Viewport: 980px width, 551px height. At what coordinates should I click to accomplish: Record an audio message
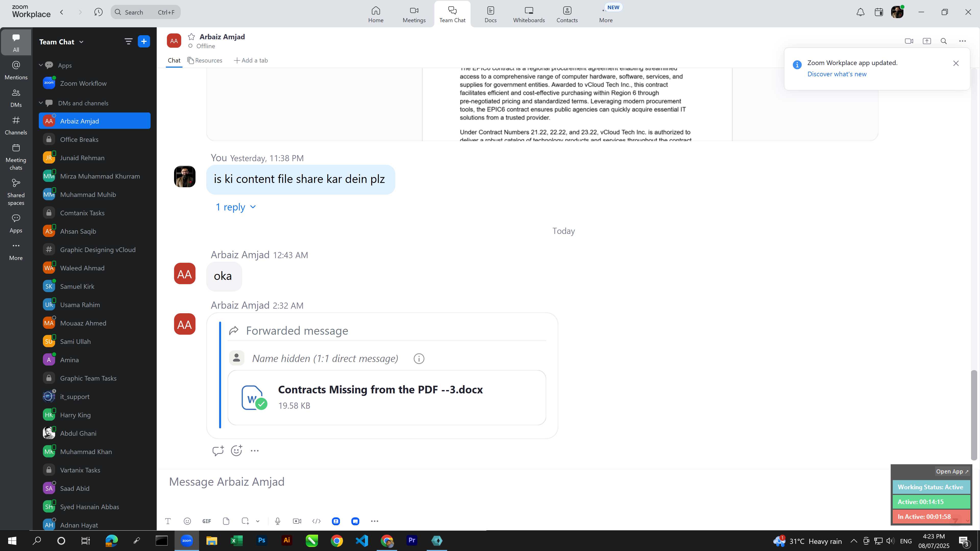[x=278, y=521]
